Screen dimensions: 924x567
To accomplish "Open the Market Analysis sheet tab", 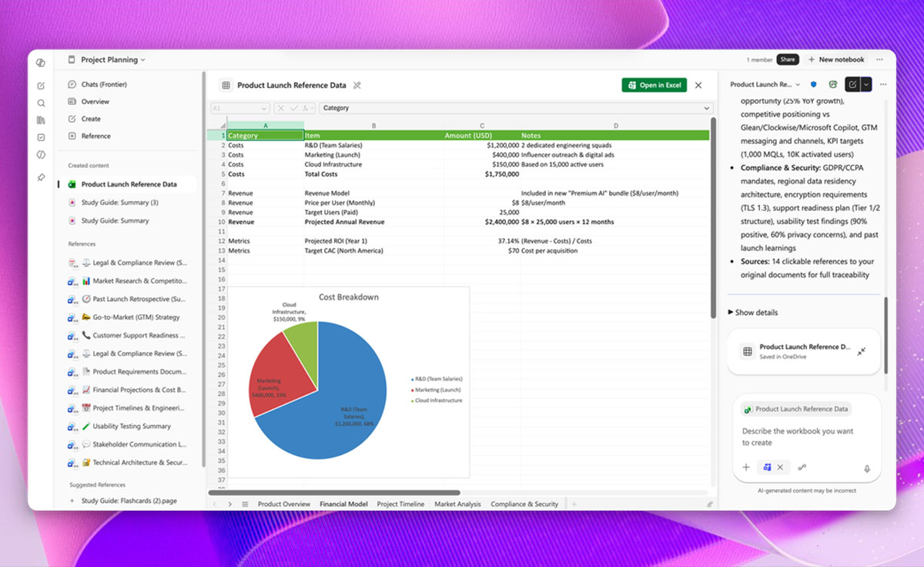I will (x=457, y=504).
